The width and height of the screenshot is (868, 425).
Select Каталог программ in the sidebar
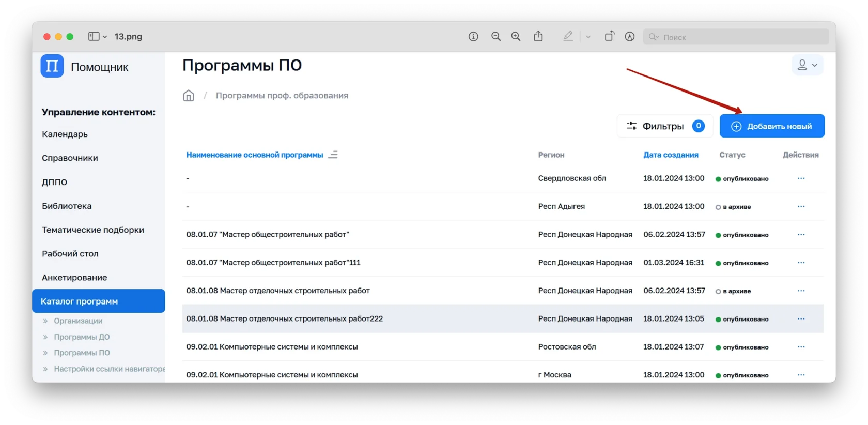click(98, 301)
